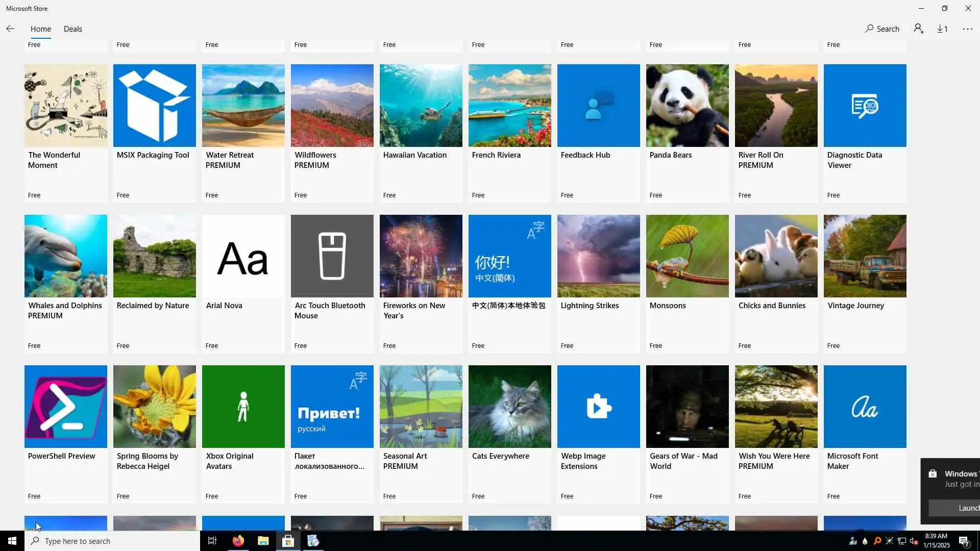Open Diagnostic Data Viewer icon tile
Viewport: 980px width, 551px height.
[865, 106]
